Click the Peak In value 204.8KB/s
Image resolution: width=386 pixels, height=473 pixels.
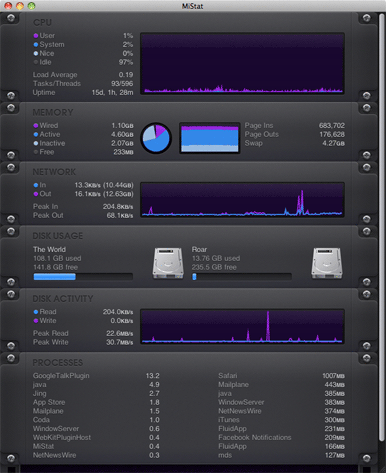click(x=118, y=207)
